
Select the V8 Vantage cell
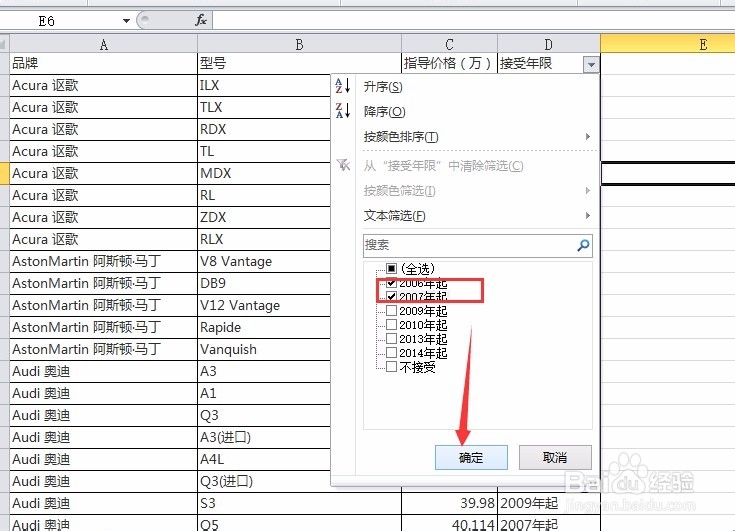[x=264, y=262]
